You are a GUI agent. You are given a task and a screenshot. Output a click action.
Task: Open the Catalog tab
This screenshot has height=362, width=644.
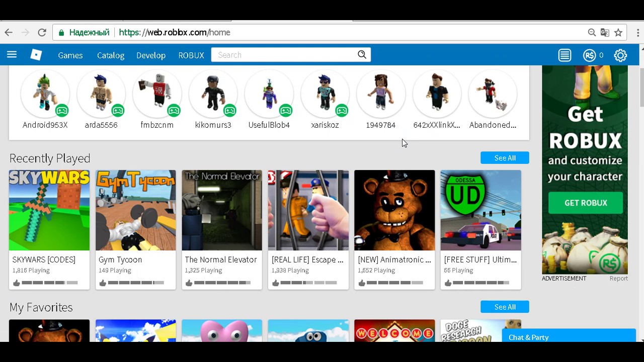(111, 55)
